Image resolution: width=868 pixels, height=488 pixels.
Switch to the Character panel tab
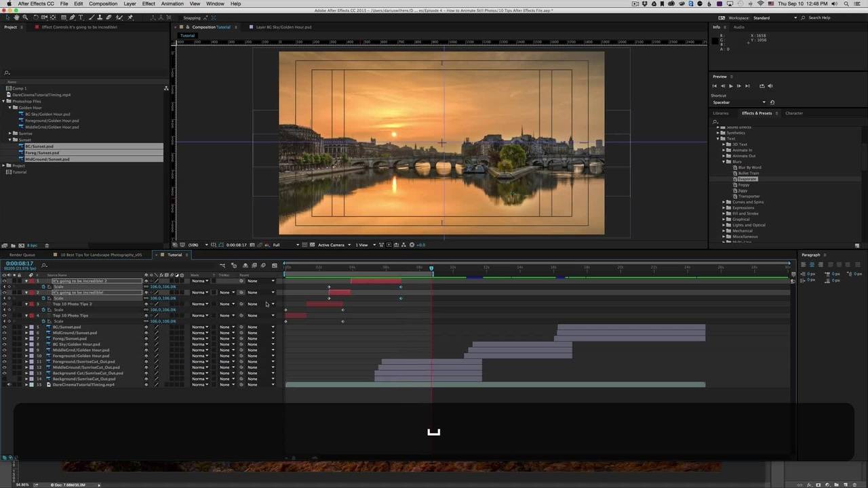pyautogui.click(x=793, y=113)
